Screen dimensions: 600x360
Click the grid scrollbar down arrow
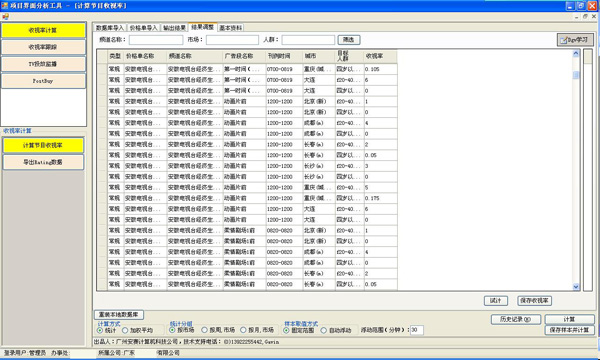click(x=576, y=287)
